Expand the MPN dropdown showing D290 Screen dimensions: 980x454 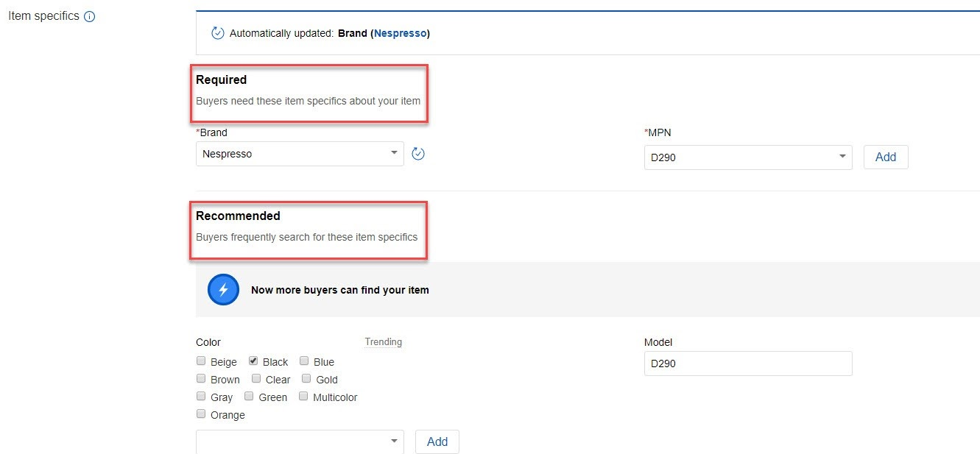(x=747, y=157)
